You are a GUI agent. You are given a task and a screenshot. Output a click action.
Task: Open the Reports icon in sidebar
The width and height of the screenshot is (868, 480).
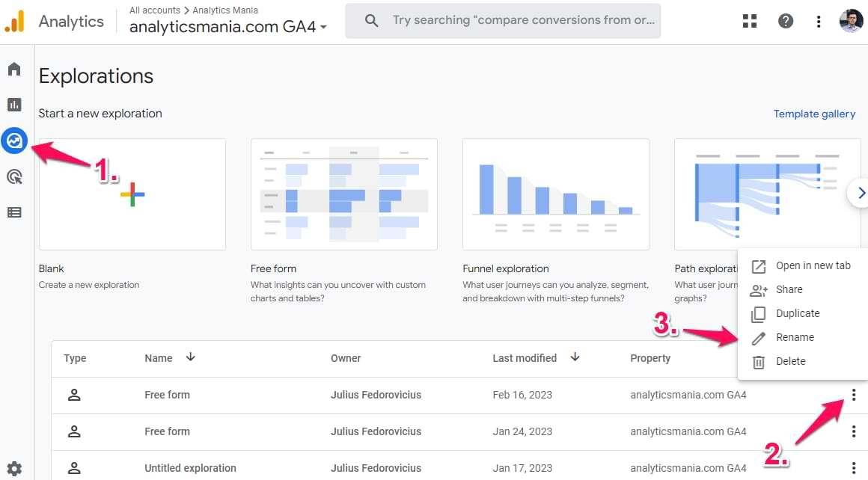pyautogui.click(x=14, y=105)
